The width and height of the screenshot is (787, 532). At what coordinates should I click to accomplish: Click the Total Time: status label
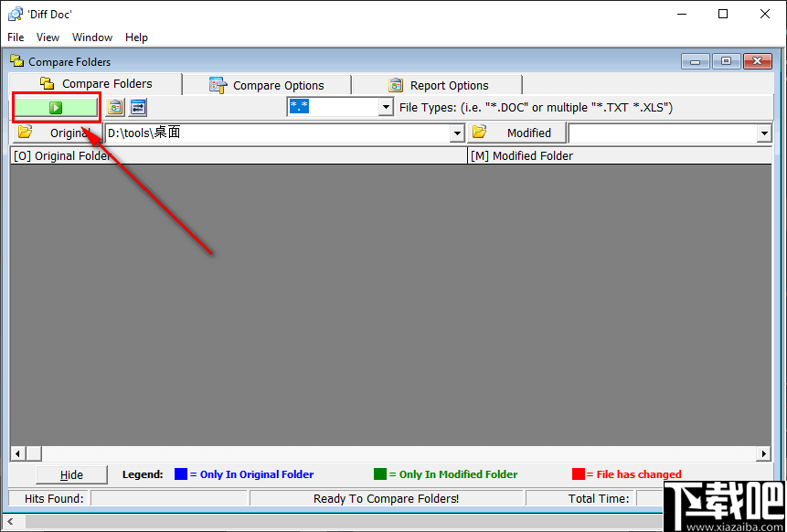(x=599, y=499)
